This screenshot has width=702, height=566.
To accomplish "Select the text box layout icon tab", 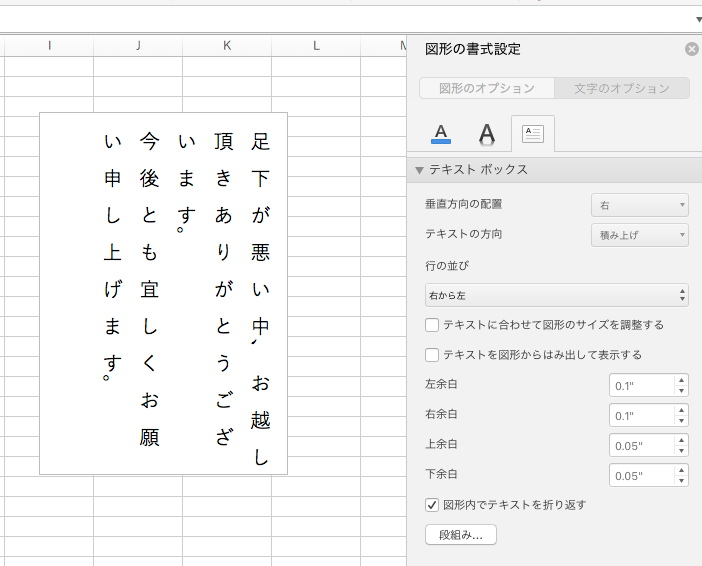I will (533, 133).
